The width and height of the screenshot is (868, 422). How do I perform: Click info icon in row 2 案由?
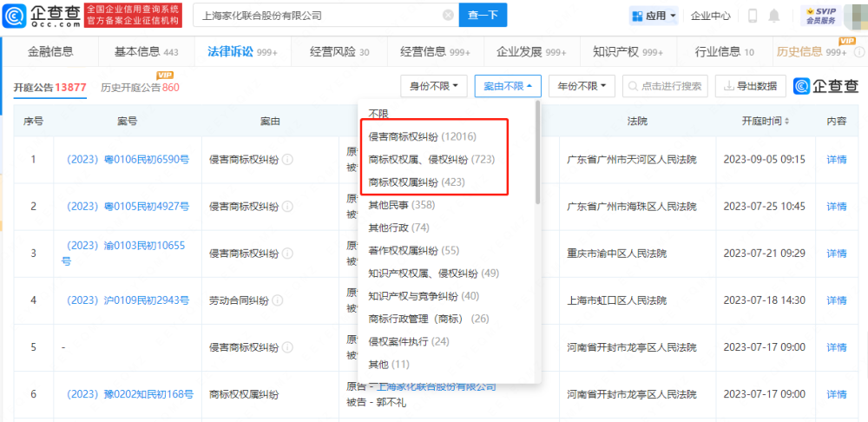[x=287, y=207]
